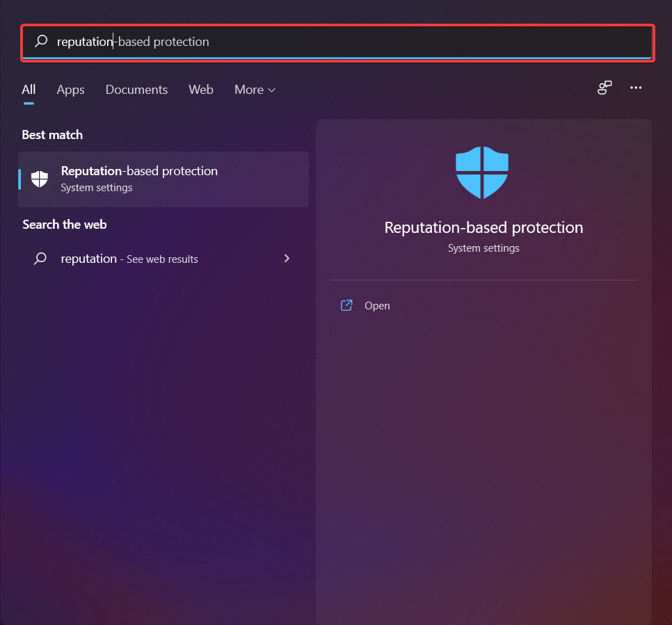Screen dimensions: 672x625
Task: Switch to the Apps tab
Action: point(71,90)
